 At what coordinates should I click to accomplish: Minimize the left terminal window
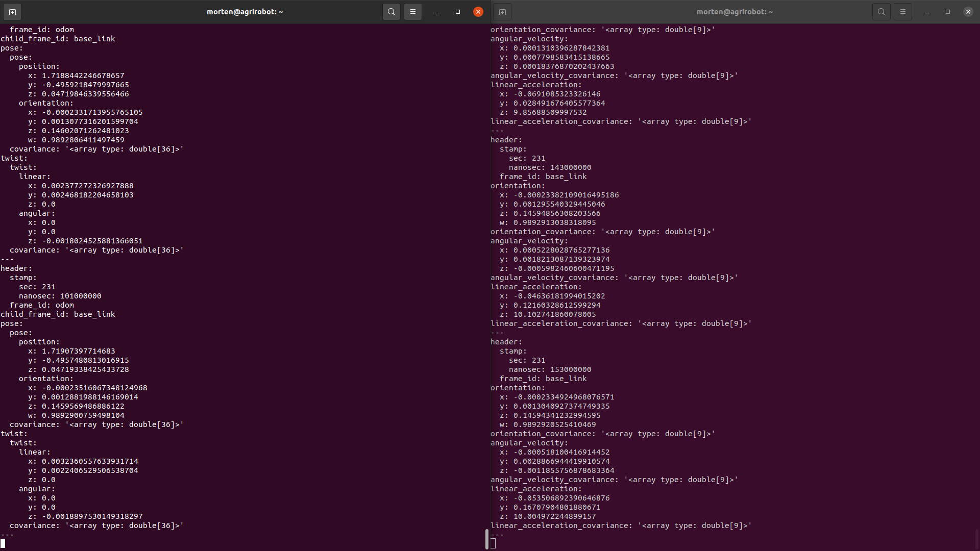tap(437, 12)
